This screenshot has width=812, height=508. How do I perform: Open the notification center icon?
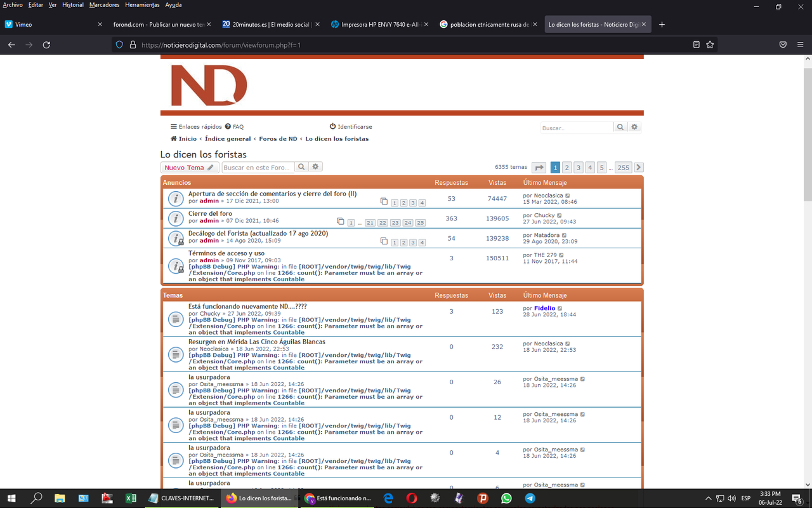797,498
